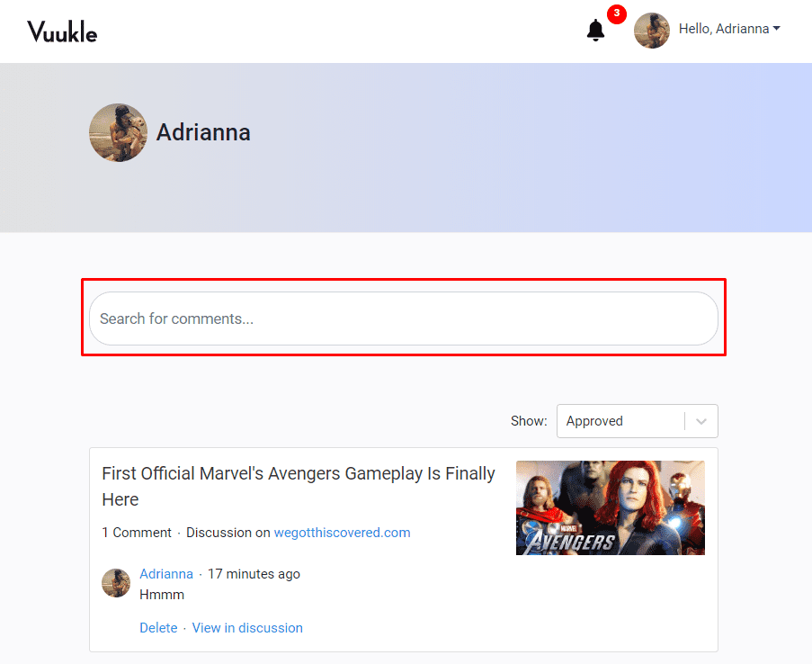Focus the "Search for comments..." field
This screenshot has width=812, height=664.
(x=403, y=319)
